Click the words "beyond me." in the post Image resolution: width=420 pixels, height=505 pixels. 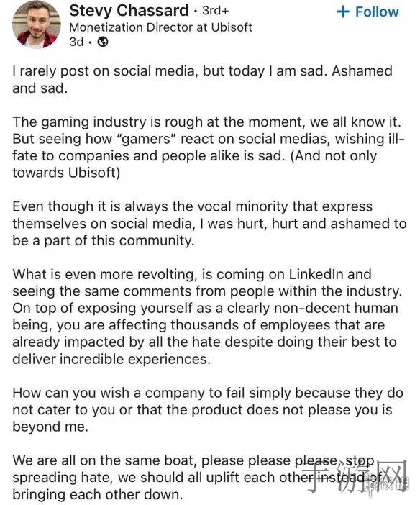click(x=50, y=427)
